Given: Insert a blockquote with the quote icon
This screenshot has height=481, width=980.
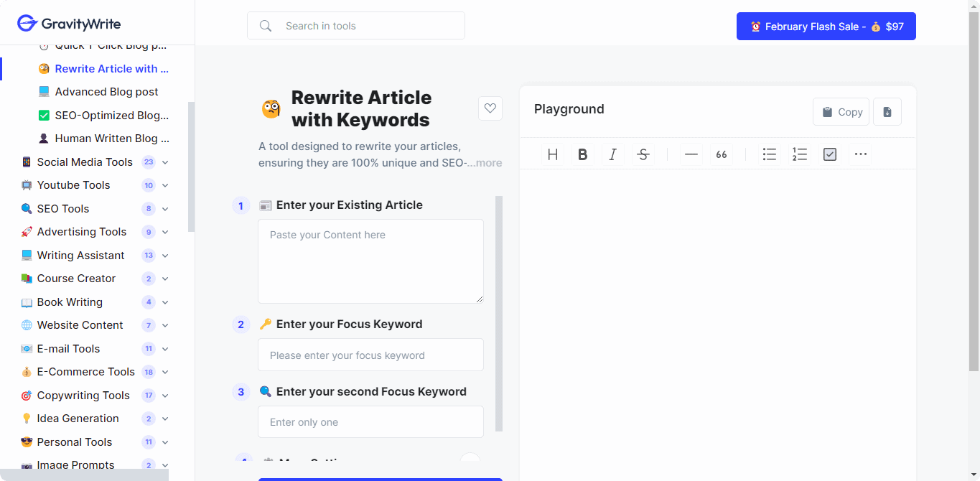Looking at the screenshot, I should pyautogui.click(x=721, y=154).
